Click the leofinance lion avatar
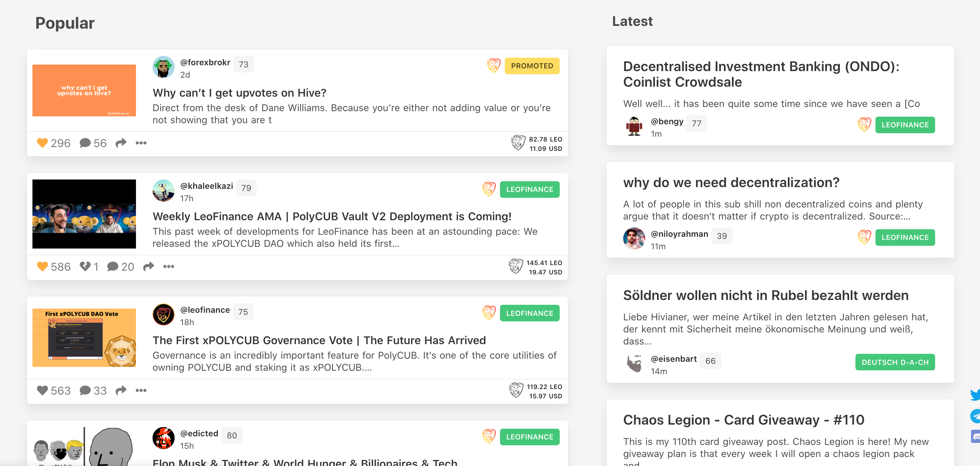The height and width of the screenshot is (466, 980). (x=163, y=314)
